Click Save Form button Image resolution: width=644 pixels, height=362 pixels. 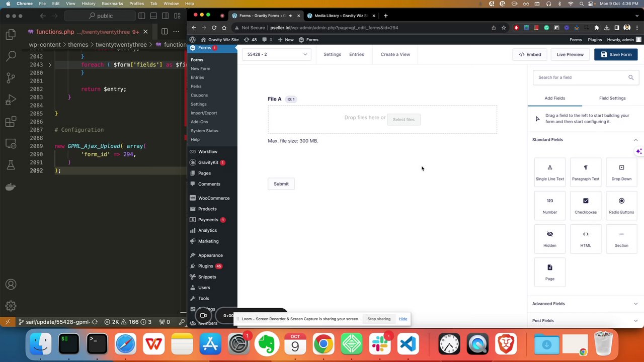616,54
